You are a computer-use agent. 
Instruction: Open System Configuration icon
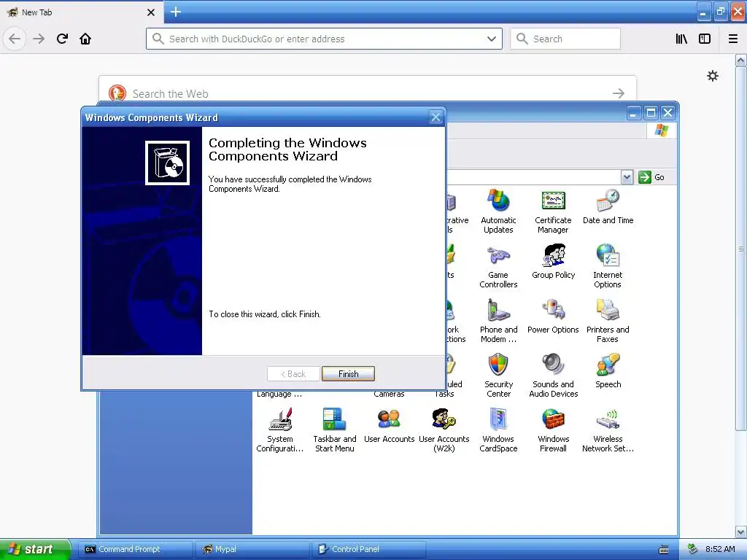point(279,430)
